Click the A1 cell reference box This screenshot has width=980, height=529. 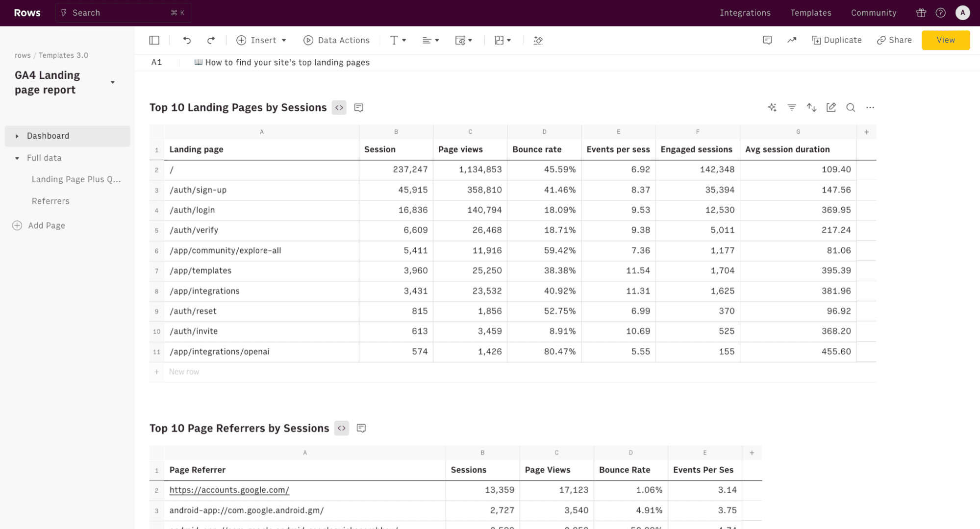[x=156, y=62]
